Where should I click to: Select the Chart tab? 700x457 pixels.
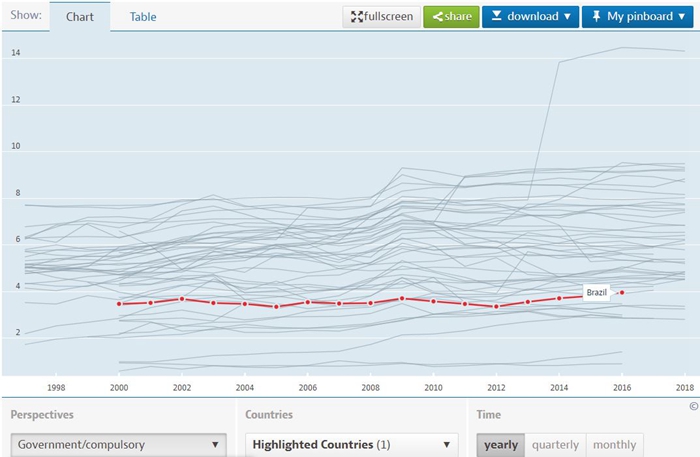click(79, 17)
